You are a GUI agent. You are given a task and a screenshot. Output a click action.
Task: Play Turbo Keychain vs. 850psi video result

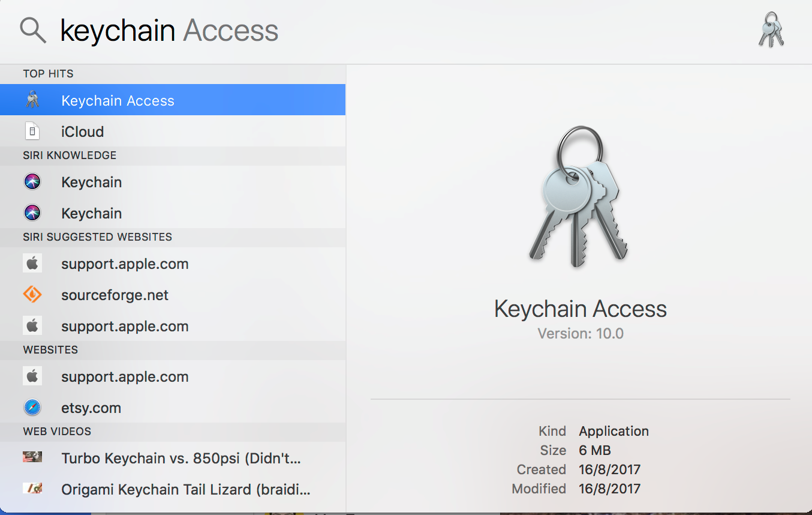(x=181, y=459)
